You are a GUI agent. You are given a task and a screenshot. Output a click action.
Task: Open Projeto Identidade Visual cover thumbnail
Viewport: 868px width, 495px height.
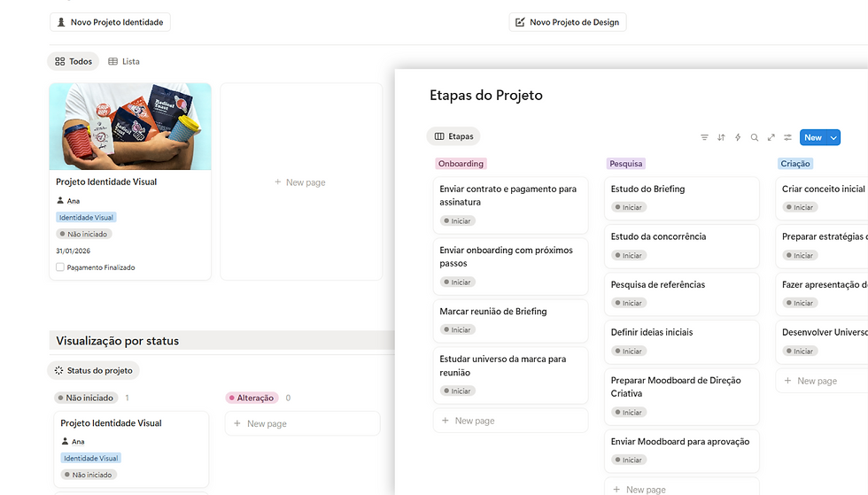(130, 127)
